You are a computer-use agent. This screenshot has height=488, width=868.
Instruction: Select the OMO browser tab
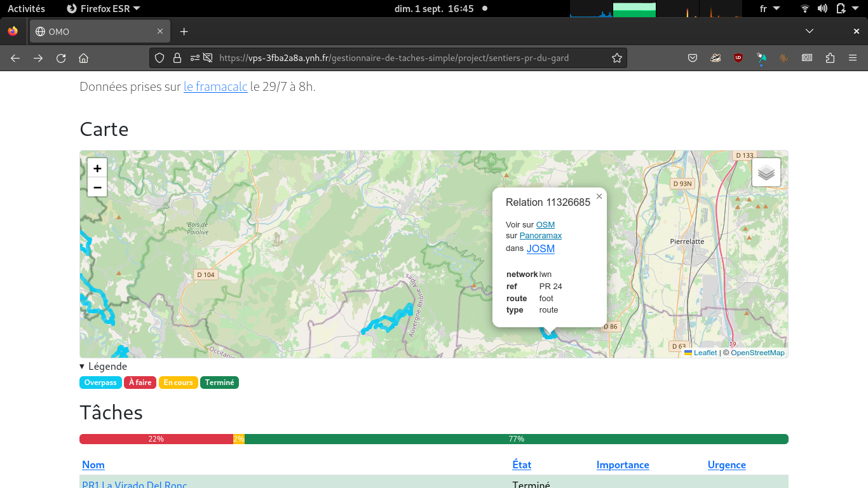95,31
